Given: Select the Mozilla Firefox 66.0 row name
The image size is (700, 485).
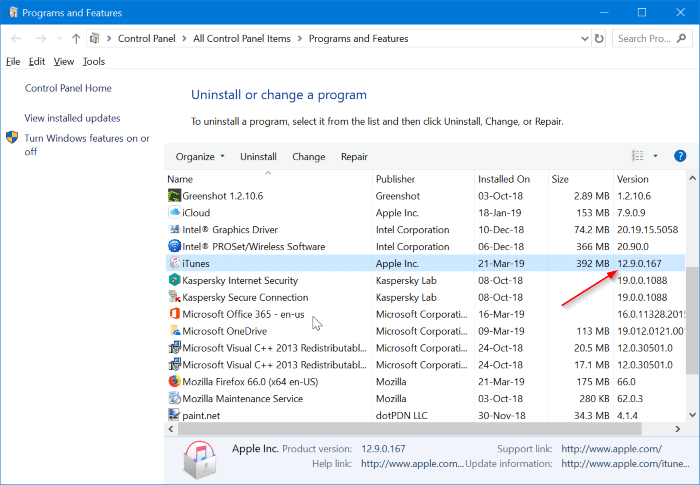Looking at the screenshot, I should [x=250, y=382].
